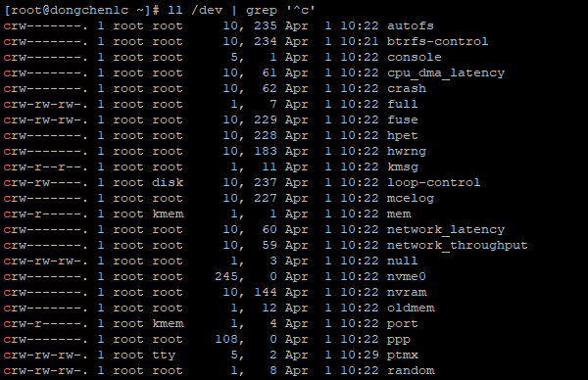Click the grep '^c' command text
The height and width of the screenshot is (380, 588).
(280, 10)
